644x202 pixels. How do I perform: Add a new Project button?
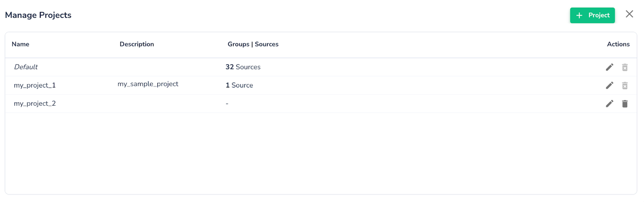592,15
